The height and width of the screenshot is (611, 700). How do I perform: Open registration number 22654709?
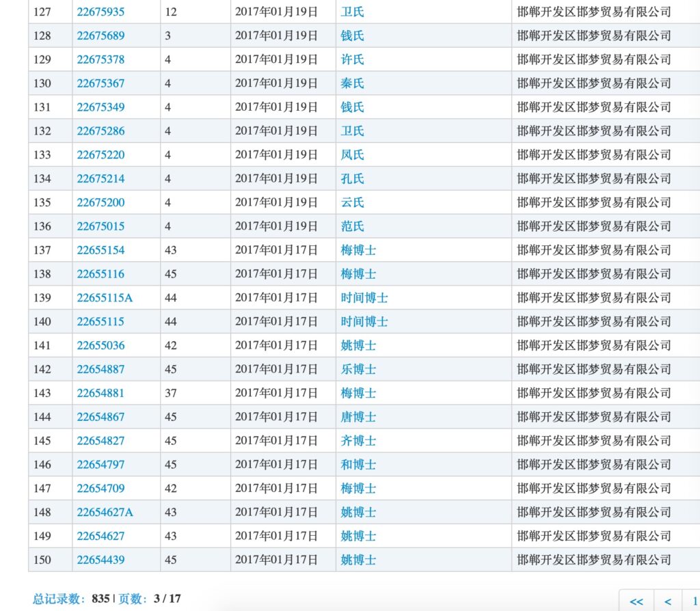tap(100, 488)
